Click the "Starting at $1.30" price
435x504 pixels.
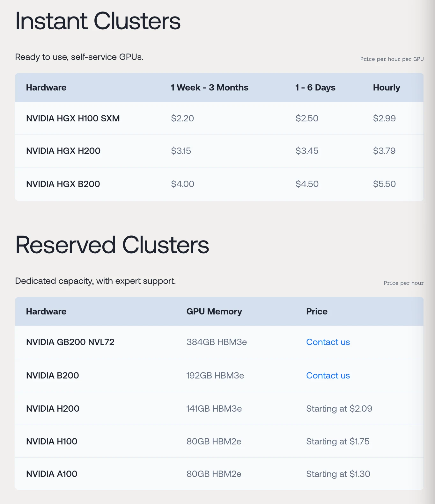tap(338, 474)
